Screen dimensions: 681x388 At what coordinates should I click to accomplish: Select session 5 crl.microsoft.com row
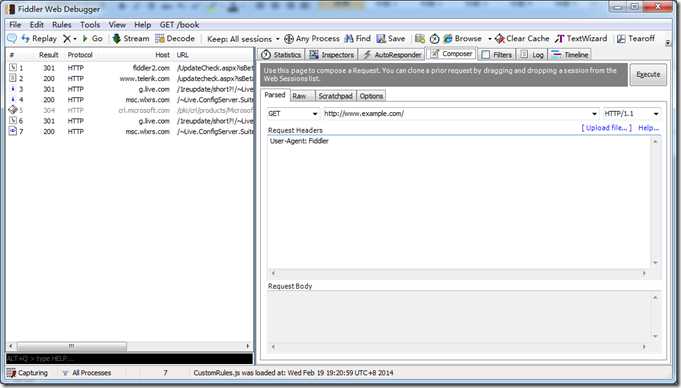click(130, 110)
